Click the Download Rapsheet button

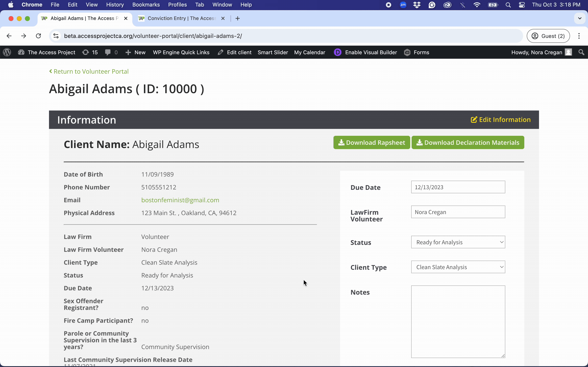(372, 143)
